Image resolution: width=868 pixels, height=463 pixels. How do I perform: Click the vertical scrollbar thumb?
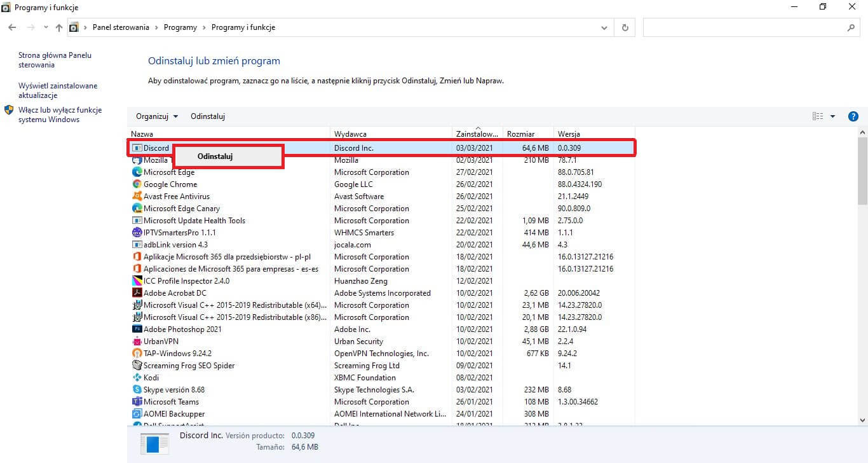coord(862,171)
